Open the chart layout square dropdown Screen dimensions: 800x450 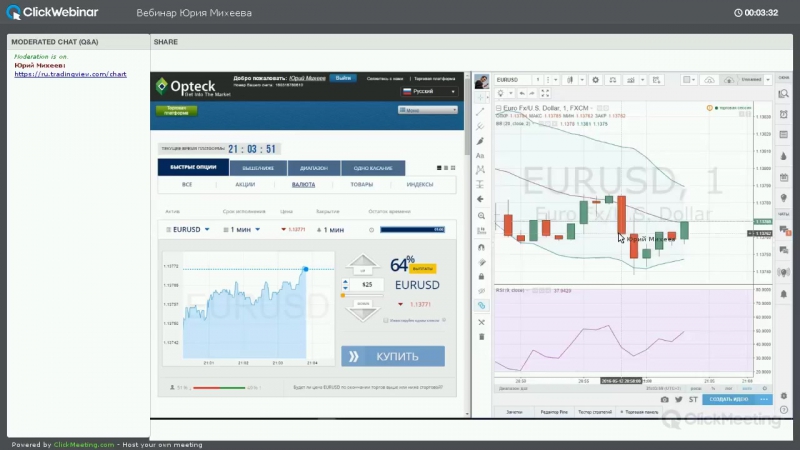coord(689,80)
